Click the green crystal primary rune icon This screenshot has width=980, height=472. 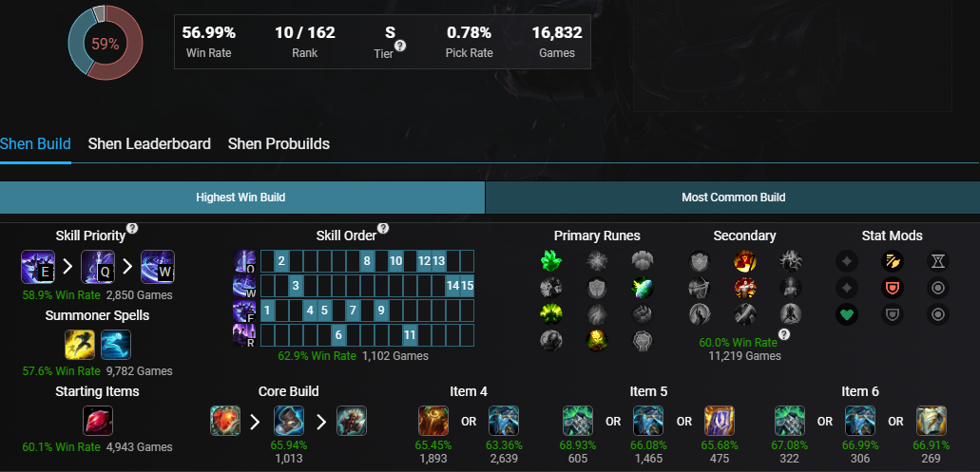[551, 261]
